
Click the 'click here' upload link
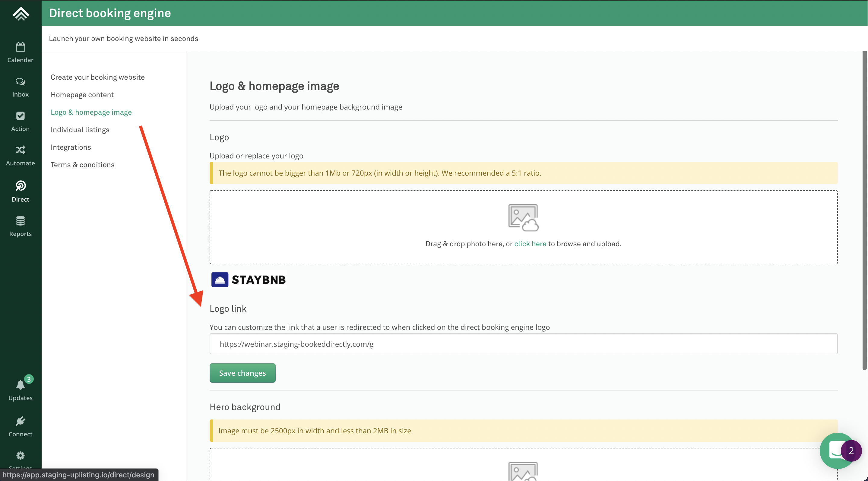pos(530,244)
